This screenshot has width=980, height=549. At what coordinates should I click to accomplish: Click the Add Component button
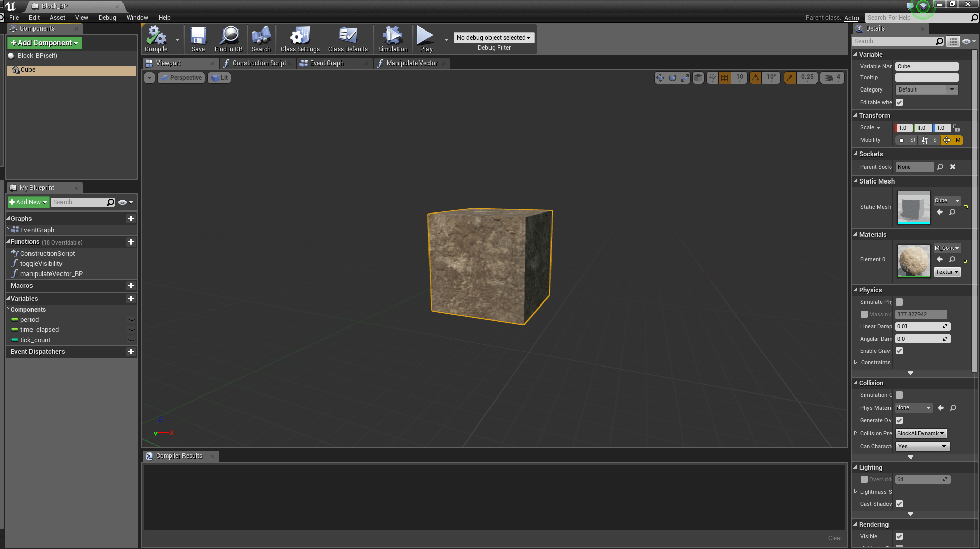point(44,43)
